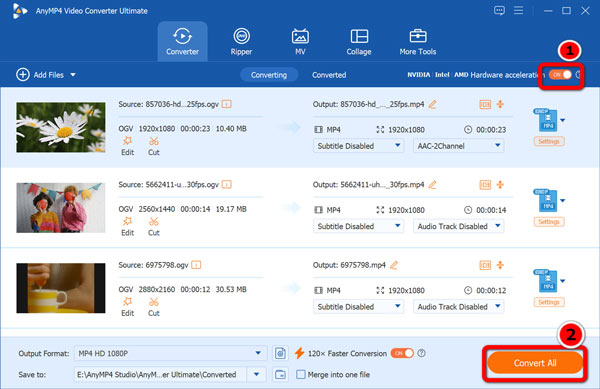Enable Merge into one file checkbox
The height and width of the screenshot is (389, 600).
pyautogui.click(x=301, y=374)
